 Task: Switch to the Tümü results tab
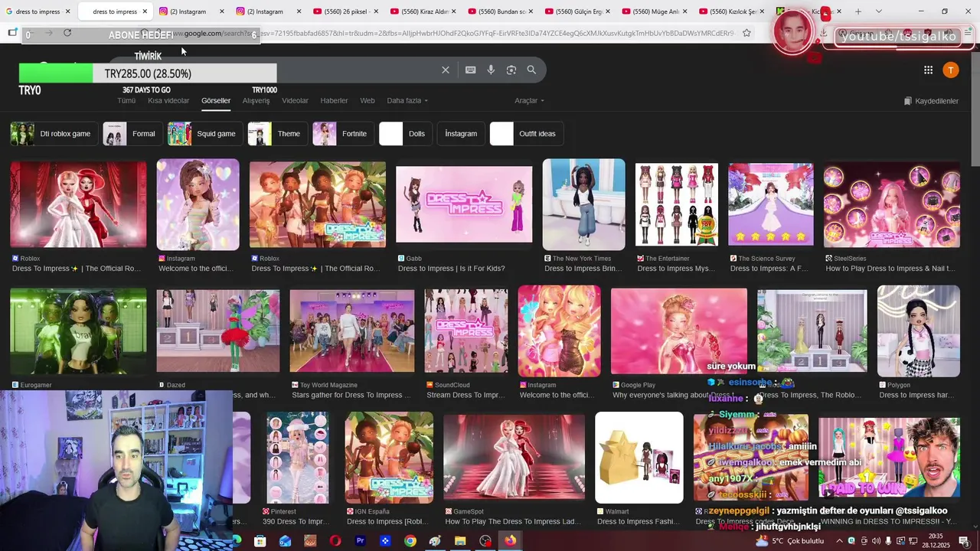click(x=126, y=100)
